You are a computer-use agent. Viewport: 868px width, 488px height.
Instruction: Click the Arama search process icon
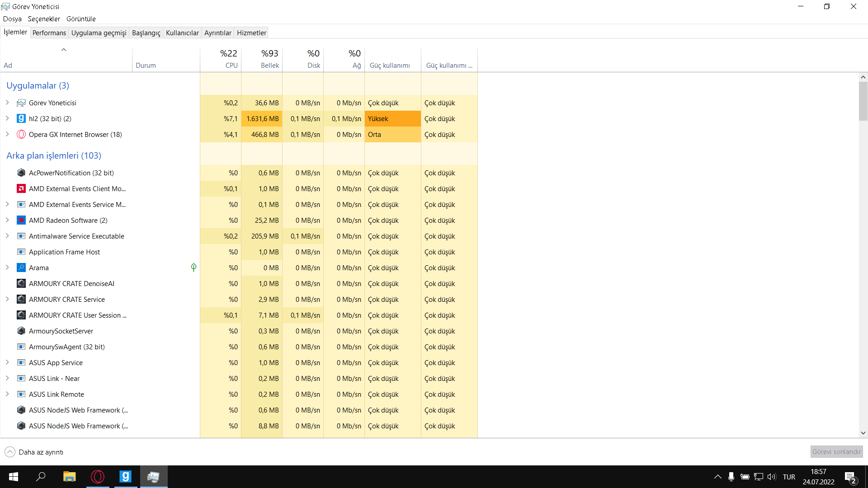[21, 267]
